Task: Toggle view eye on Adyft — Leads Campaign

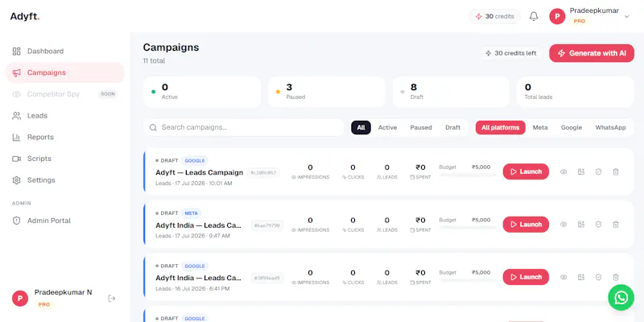Action: (563, 171)
